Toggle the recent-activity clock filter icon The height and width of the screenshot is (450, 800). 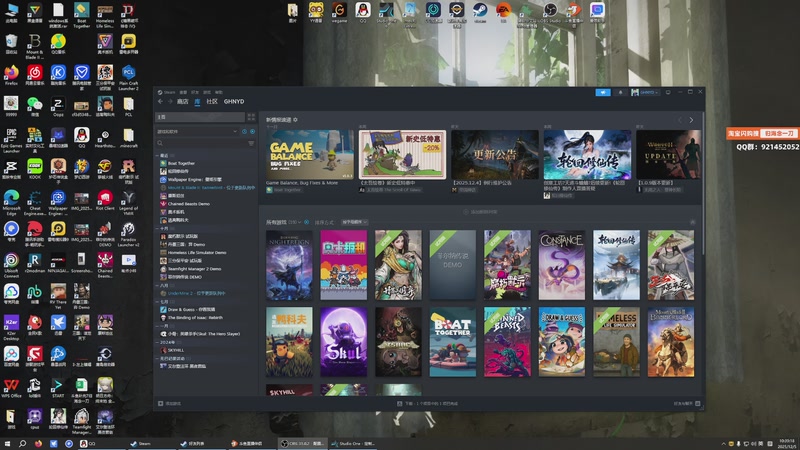[x=244, y=132]
